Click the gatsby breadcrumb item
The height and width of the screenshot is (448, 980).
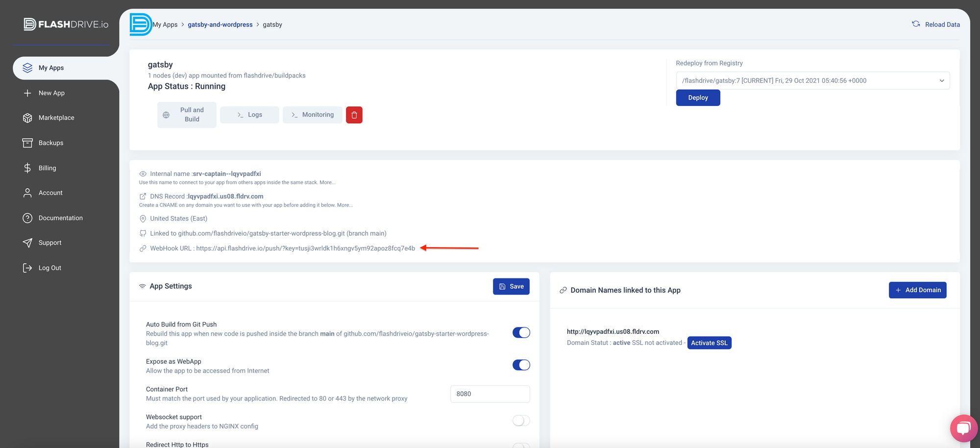tap(272, 25)
